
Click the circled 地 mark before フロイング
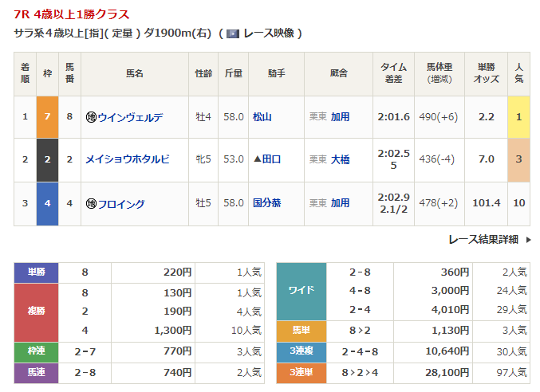tap(91, 204)
